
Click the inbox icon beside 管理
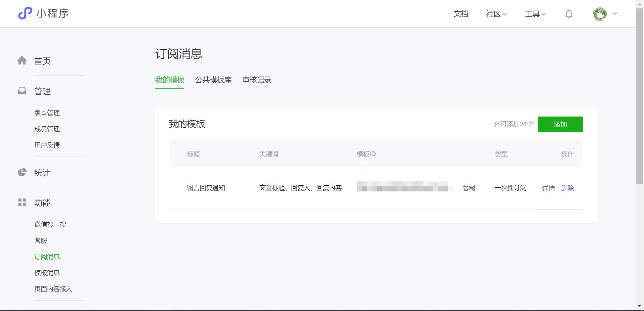coord(22,91)
